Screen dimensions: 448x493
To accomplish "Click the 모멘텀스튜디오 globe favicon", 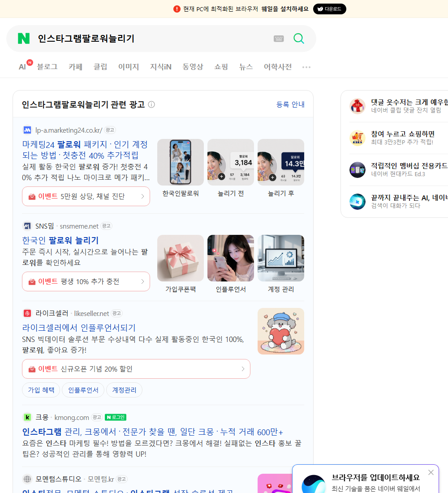I will (27, 479).
